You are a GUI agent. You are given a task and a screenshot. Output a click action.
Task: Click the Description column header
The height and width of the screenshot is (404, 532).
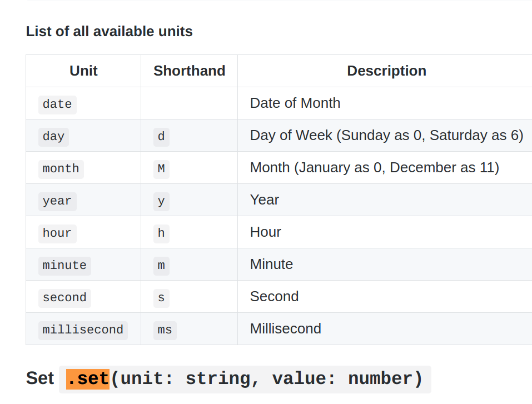[386, 71]
